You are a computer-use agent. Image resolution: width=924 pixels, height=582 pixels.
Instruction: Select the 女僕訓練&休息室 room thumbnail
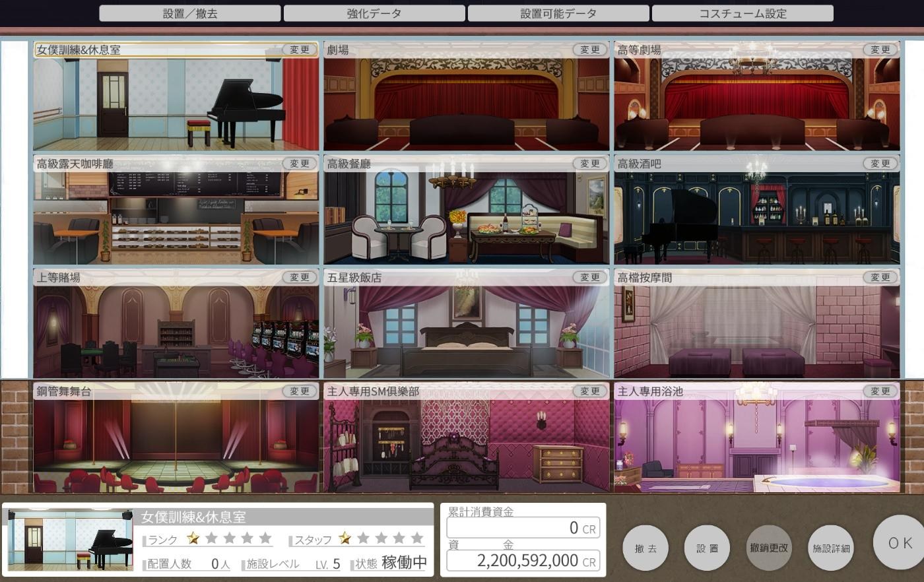(176, 104)
